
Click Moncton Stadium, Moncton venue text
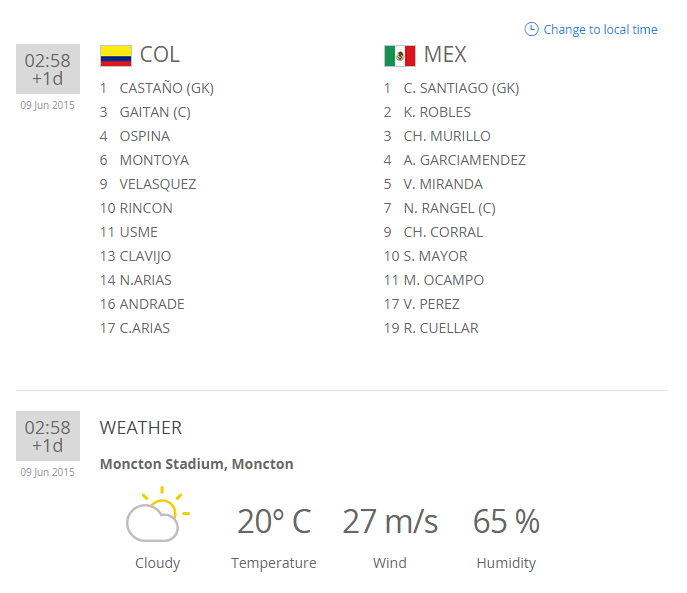(x=197, y=464)
